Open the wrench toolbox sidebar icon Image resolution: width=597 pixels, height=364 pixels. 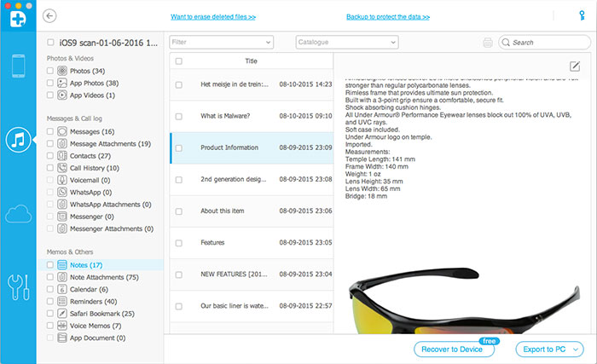[18, 287]
